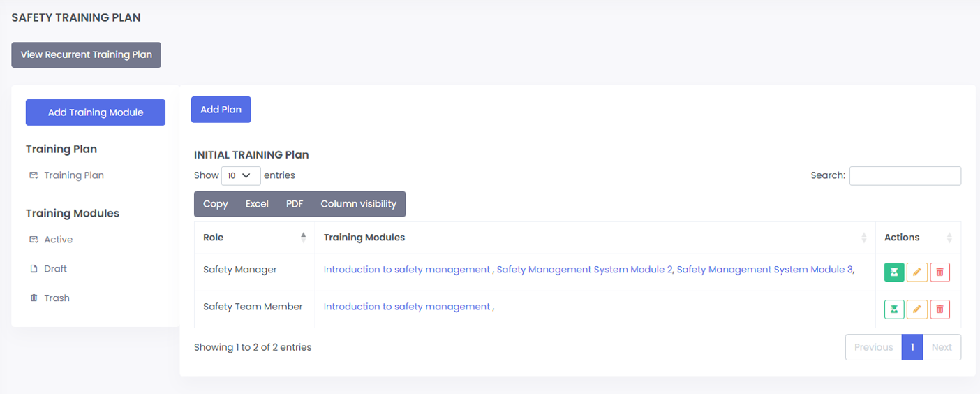
Task: Click pencil edit icon for Safety Manager
Action: pyautogui.click(x=917, y=272)
